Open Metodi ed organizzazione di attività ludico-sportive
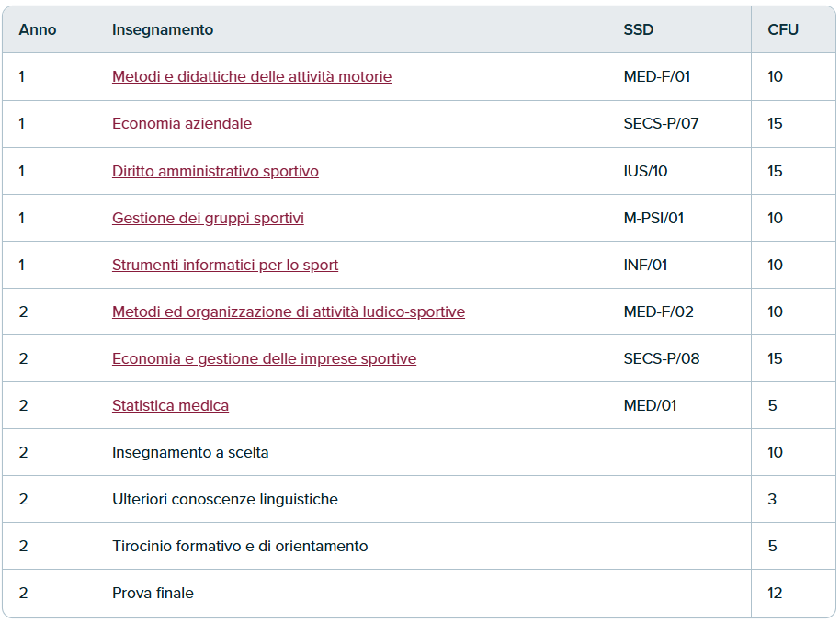The width and height of the screenshot is (840, 623). click(x=289, y=311)
